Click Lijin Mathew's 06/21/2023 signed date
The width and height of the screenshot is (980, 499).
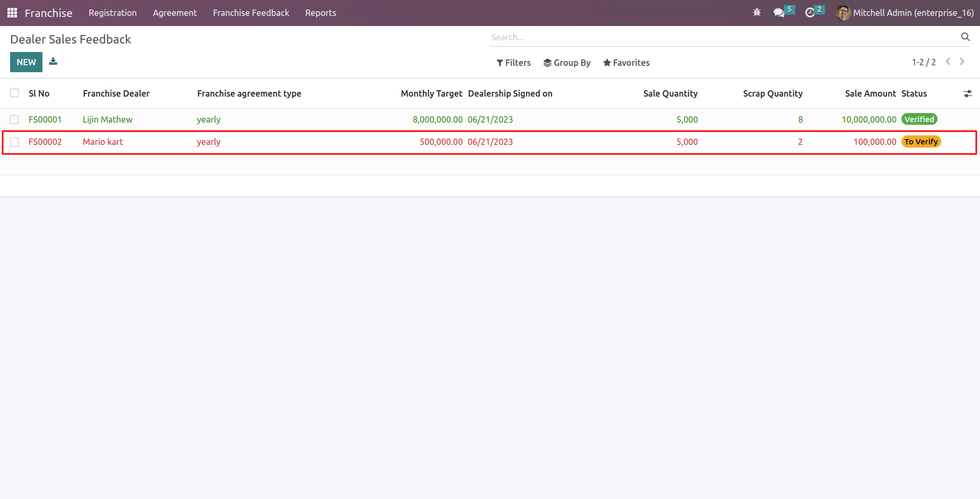(491, 119)
